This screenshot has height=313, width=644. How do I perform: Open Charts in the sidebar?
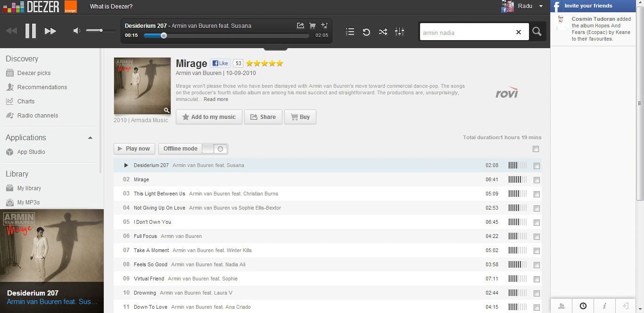point(26,102)
